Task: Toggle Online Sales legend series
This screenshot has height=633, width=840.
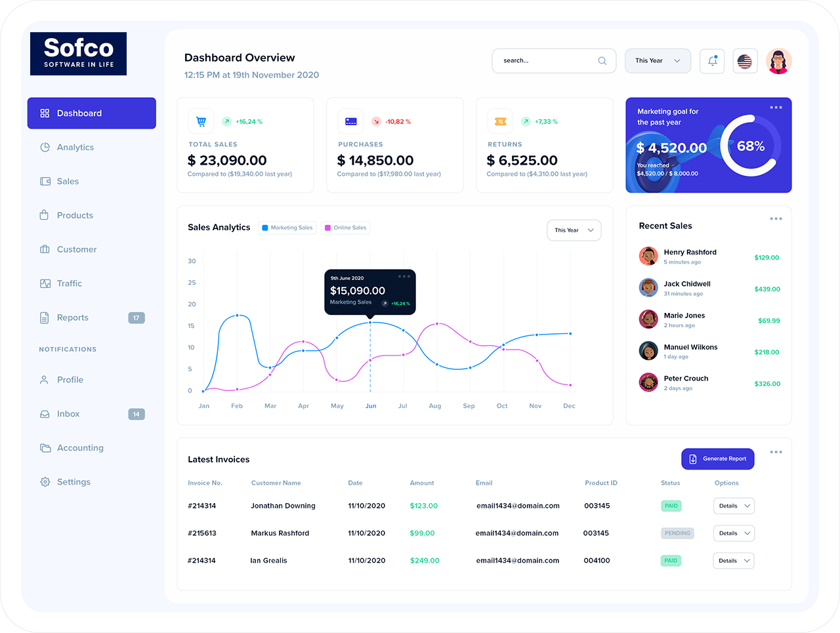Action: pos(345,228)
